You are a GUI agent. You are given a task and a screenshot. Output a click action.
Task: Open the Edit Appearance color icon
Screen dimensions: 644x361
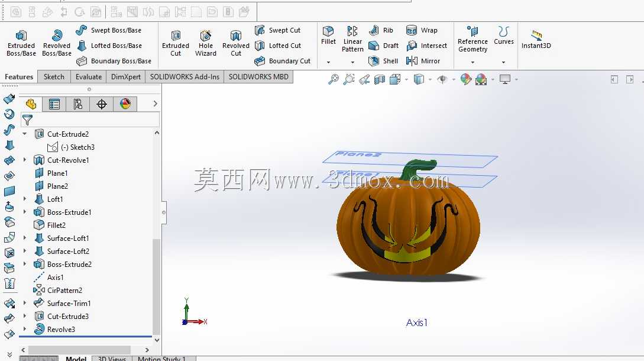(x=466, y=79)
